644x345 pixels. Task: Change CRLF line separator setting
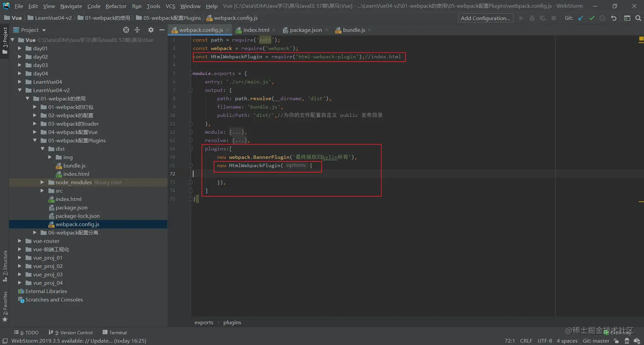point(526,341)
